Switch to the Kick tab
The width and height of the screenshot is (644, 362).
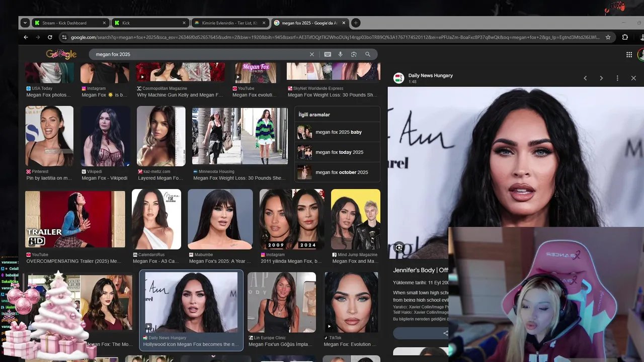(150, 23)
